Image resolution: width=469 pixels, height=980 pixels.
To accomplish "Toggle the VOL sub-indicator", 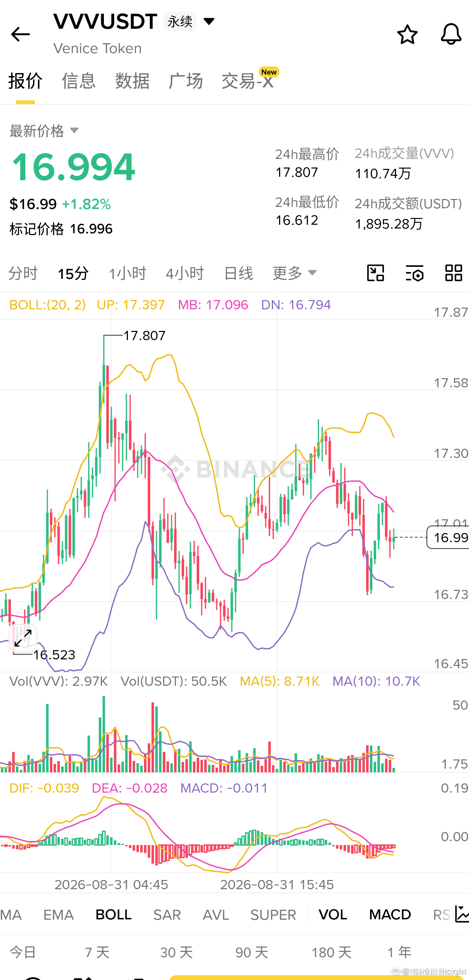I will pos(333,915).
